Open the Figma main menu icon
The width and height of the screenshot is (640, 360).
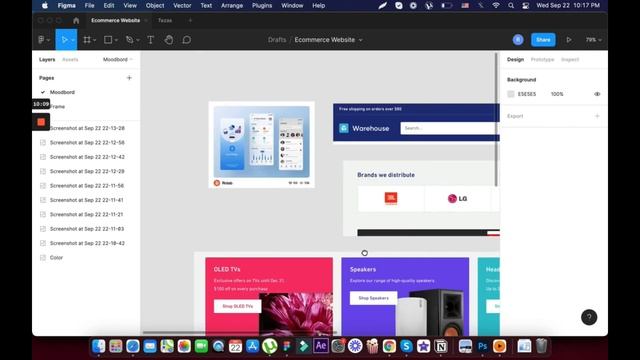click(42, 40)
